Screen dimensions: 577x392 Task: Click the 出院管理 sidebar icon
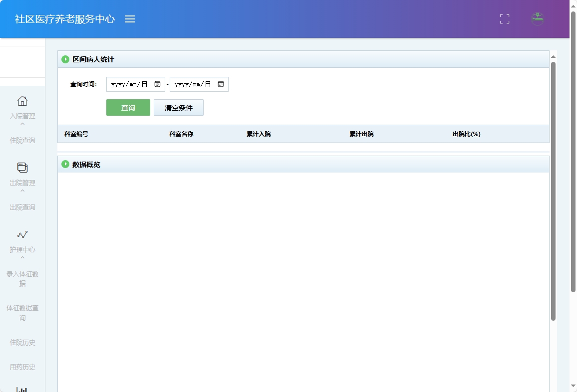[22, 169]
